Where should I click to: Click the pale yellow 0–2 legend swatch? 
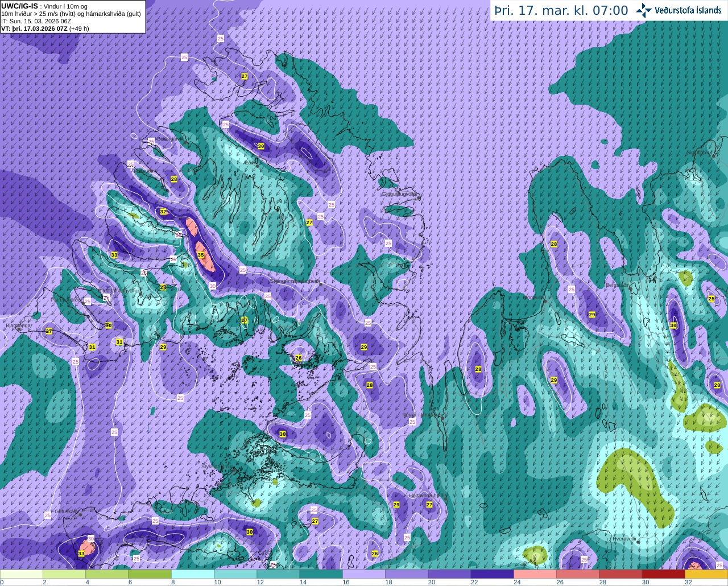click(x=22, y=573)
